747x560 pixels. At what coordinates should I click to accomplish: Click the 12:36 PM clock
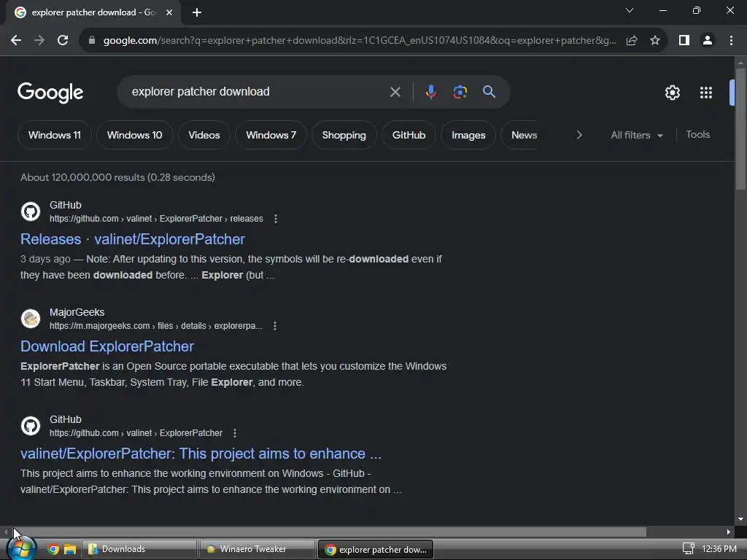pos(719,548)
